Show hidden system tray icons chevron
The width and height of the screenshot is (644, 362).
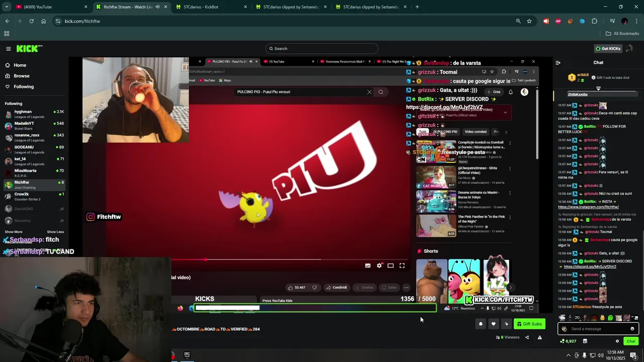click(569, 355)
